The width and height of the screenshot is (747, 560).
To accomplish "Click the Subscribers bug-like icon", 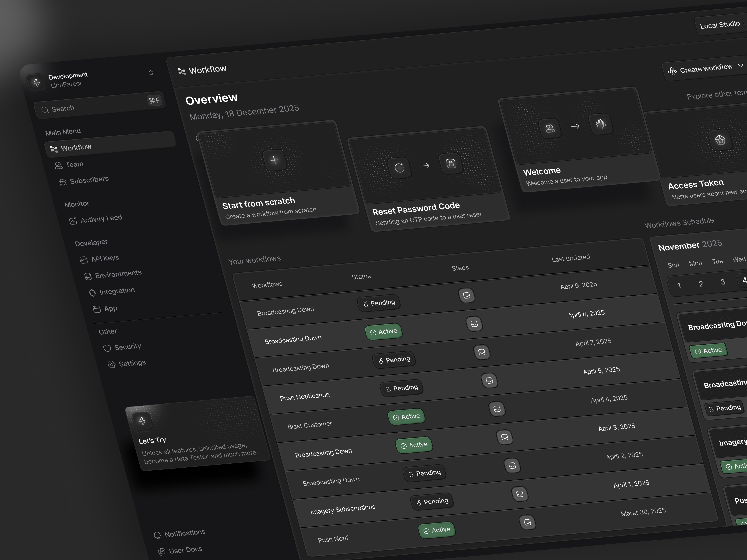I will click(63, 182).
